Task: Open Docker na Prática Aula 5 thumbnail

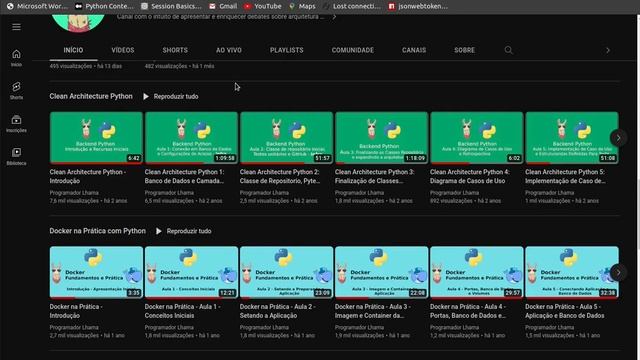Action: click(x=572, y=272)
